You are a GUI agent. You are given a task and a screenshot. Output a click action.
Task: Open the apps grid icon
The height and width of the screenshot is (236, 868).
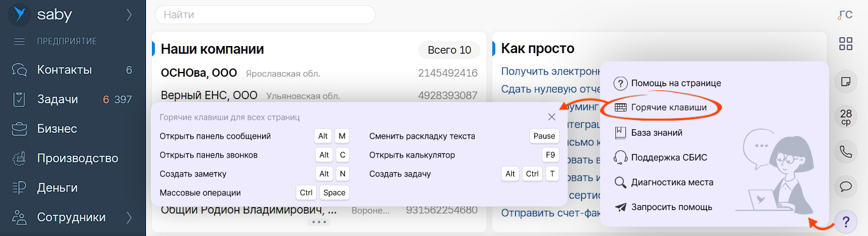pyautogui.click(x=846, y=44)
